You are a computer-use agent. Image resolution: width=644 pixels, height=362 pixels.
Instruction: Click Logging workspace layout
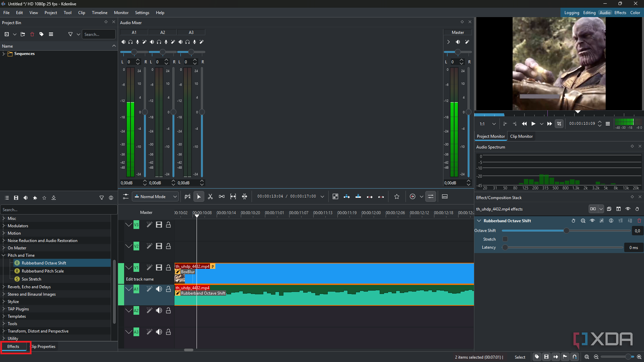572,13
